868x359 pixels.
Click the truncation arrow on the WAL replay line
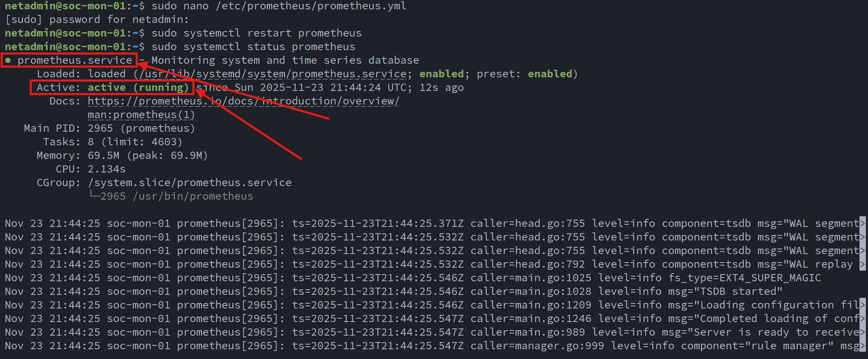pyautogui.click(x=862, y=264)
